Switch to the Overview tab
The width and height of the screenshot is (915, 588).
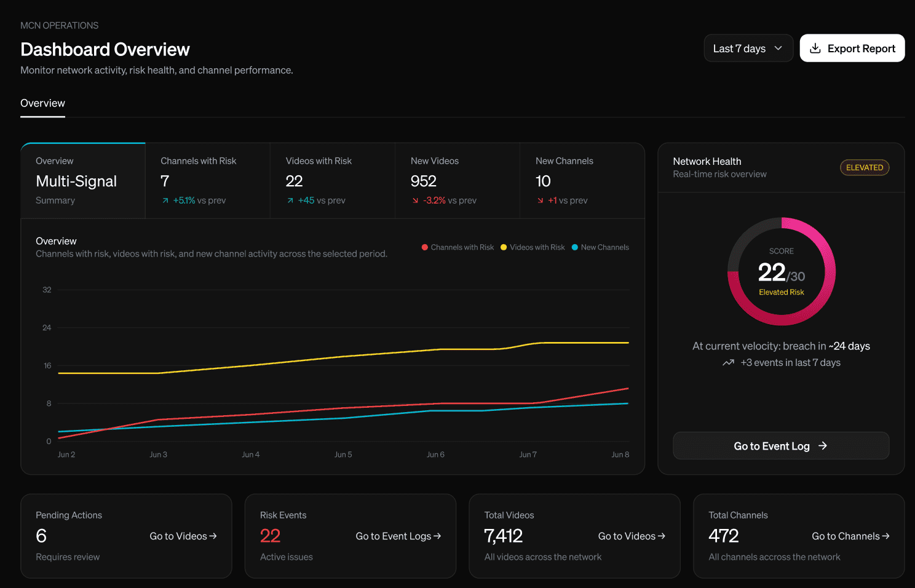click(x=42, y=103)
